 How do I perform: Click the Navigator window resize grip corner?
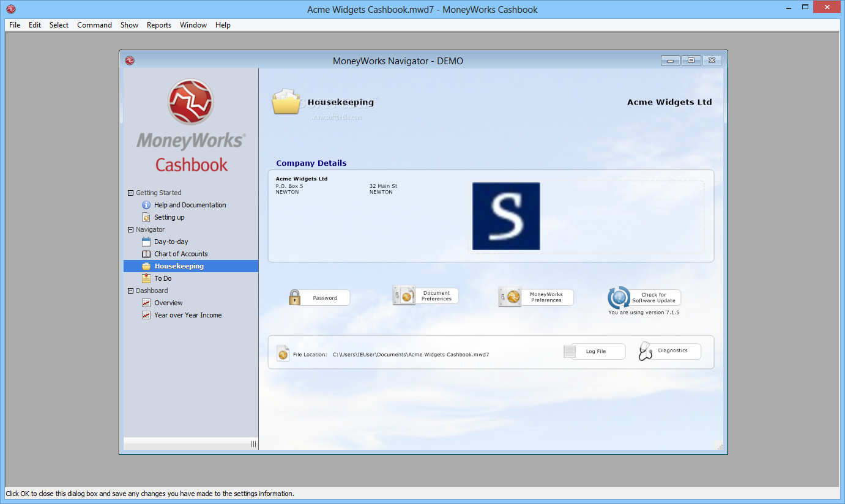pyautogui.click(x=719, y=446)
